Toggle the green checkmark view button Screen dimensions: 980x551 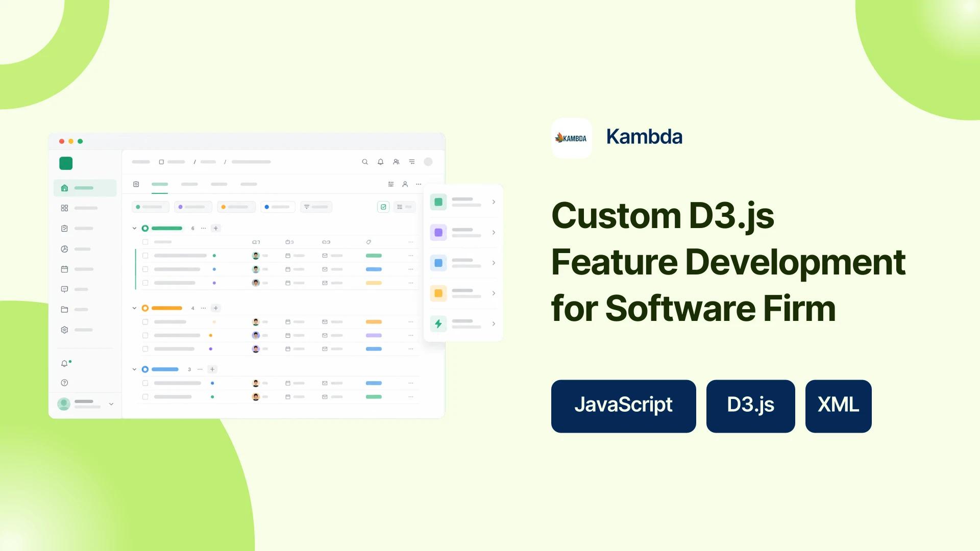pos(383,207)
